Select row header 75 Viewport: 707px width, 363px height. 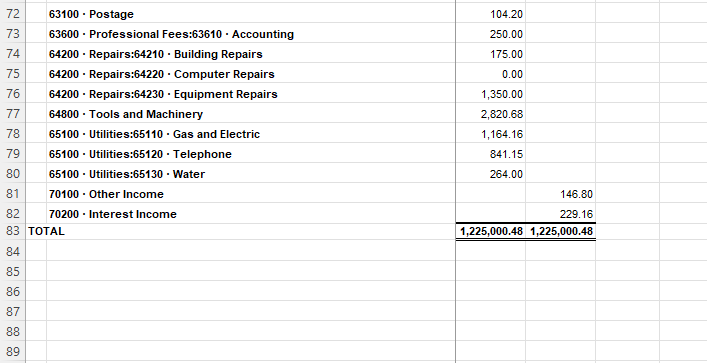click(x=13, y=74)
